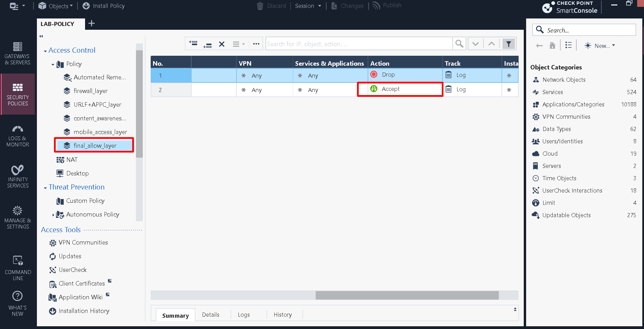
Task: Click the rulebase search field
Action: (359, 43)
